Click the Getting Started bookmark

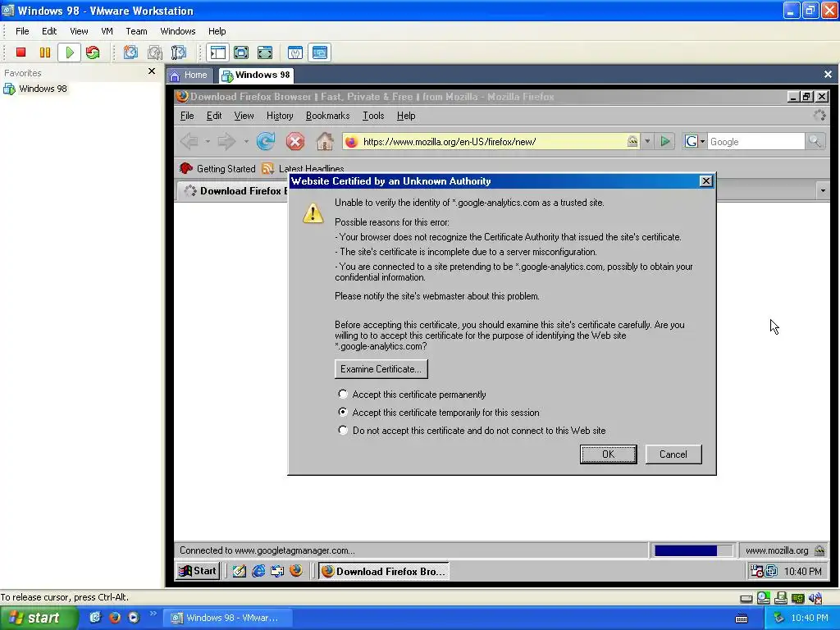coord(217,169)
